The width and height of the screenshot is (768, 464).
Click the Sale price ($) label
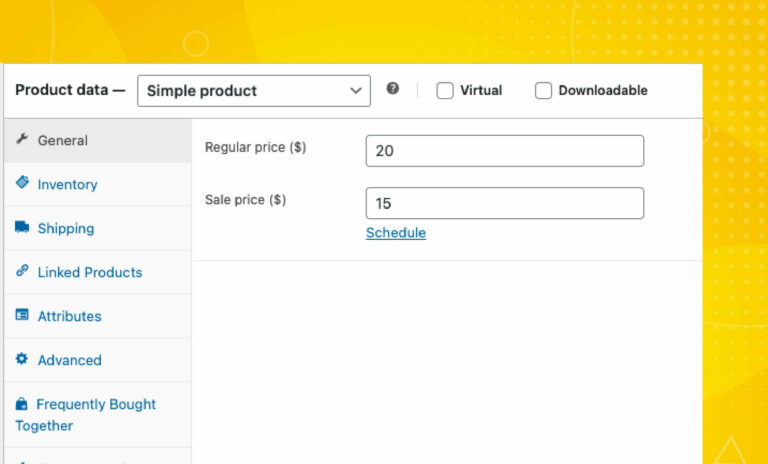(x=245, y=200)
